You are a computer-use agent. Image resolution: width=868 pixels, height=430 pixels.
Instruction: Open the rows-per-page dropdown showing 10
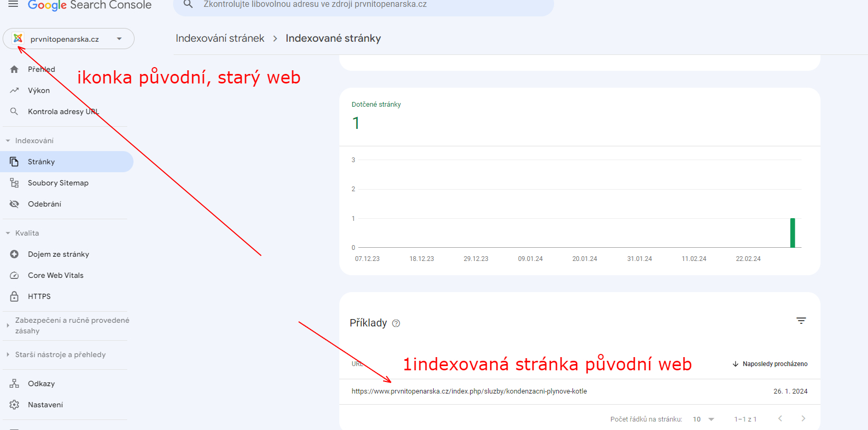coord(703,419)
